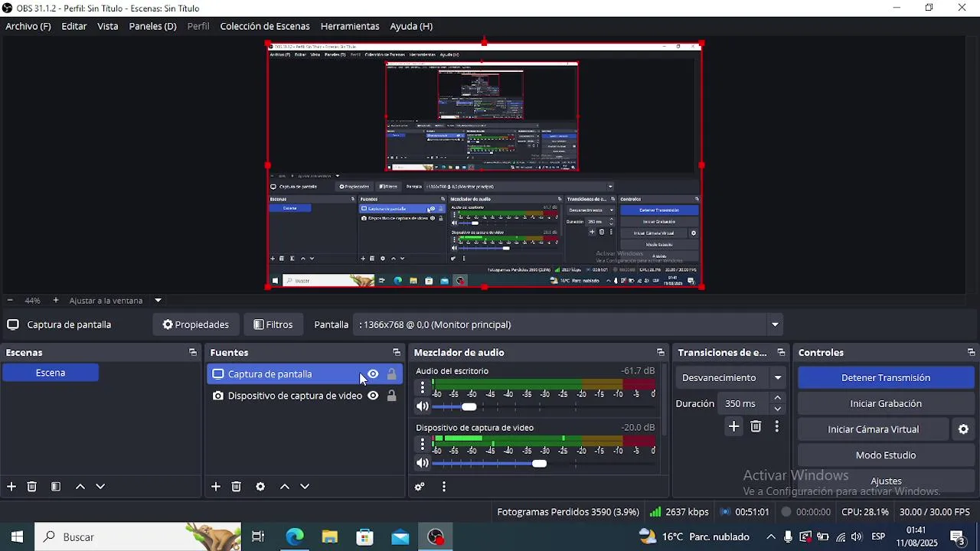Click Iniciar Grabación button
This screenshot has height=551, width=980.
click(886, 404)
